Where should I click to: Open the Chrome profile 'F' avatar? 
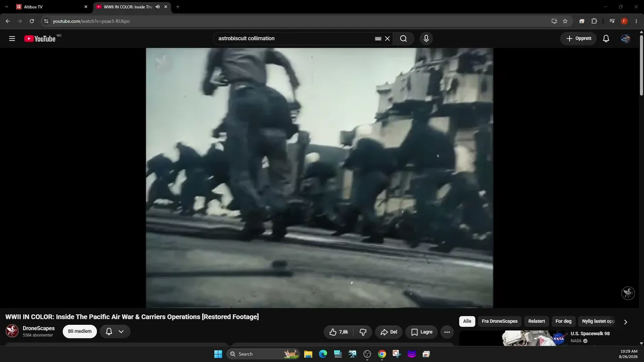click(624, 21)
